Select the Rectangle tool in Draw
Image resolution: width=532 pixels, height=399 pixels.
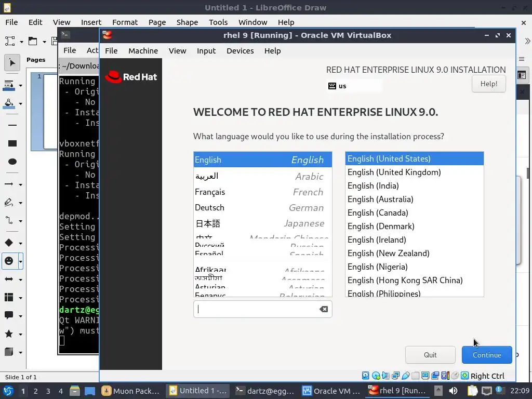(12, 143)
